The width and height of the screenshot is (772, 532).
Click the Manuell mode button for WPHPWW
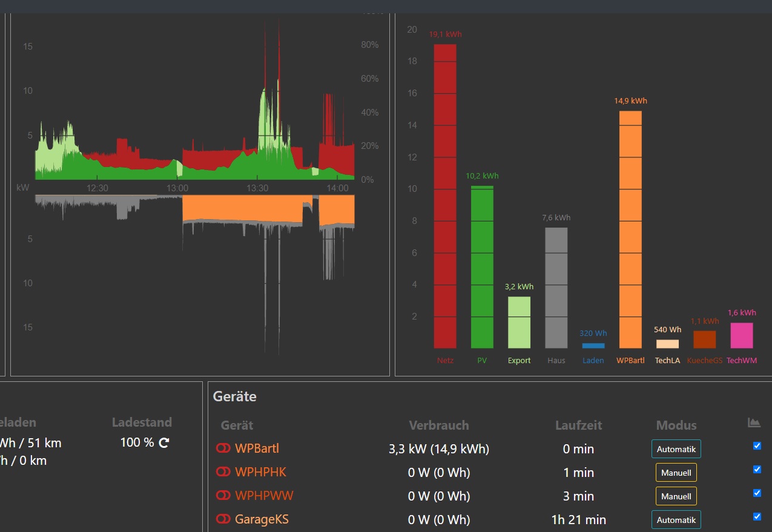(x=676, y=496)
